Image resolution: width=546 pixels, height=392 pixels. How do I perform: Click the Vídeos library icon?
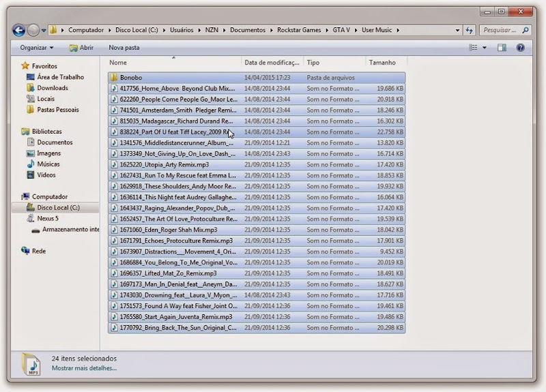[x=31, y=175]
